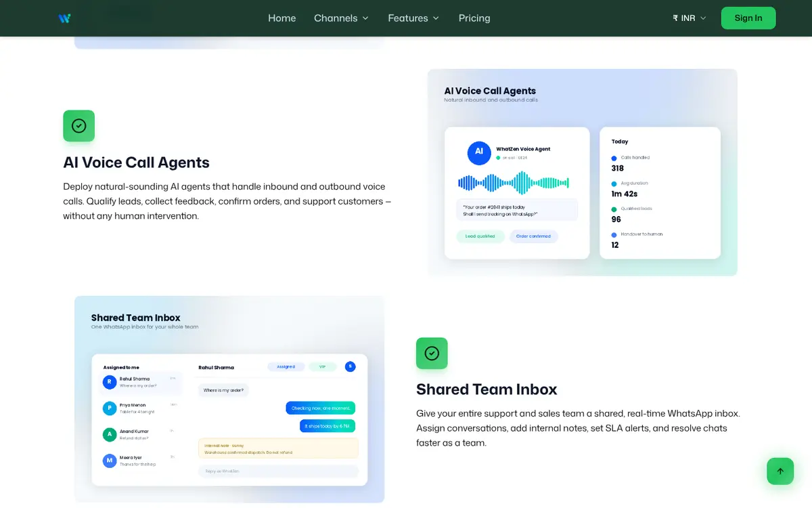Click the checkmark icon above AI Voice Call Agents heading

point(79,126)
